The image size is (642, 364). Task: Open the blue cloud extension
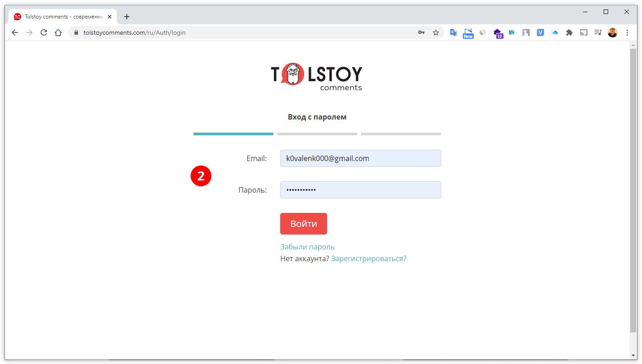pyautogui.click(x=555, y=32)
